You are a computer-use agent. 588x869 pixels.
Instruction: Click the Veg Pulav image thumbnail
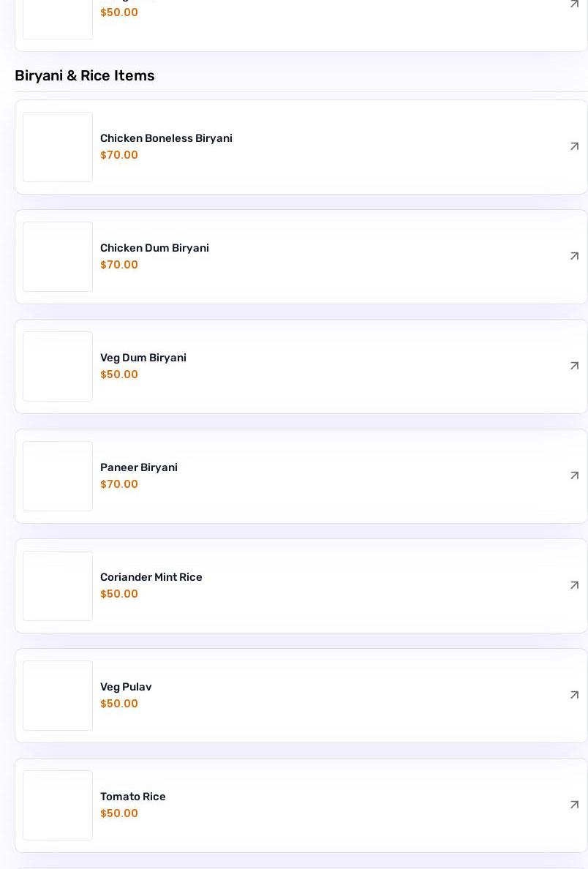pos(58,696)
